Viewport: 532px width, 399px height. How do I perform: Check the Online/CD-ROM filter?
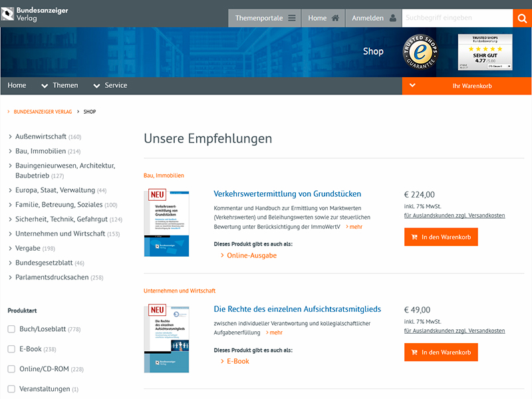pos(11,369)
